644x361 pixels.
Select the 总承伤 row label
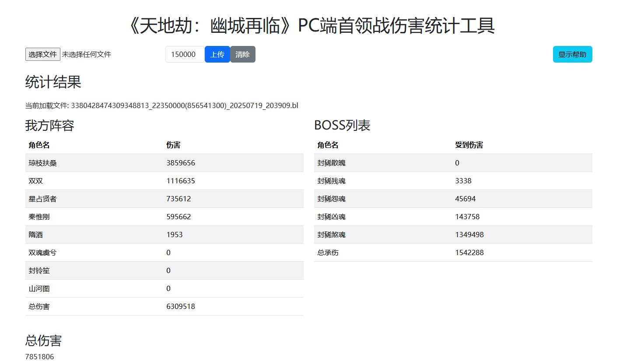328,252
